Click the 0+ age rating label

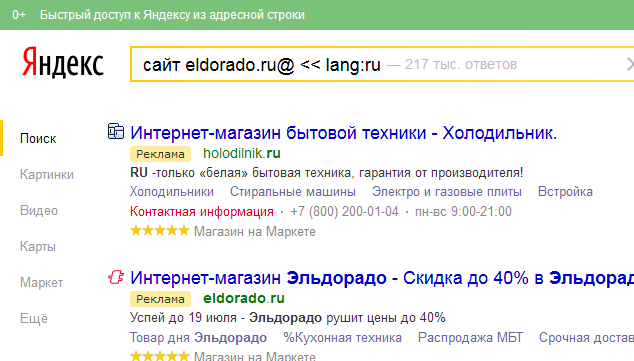(x=19, y=15)
